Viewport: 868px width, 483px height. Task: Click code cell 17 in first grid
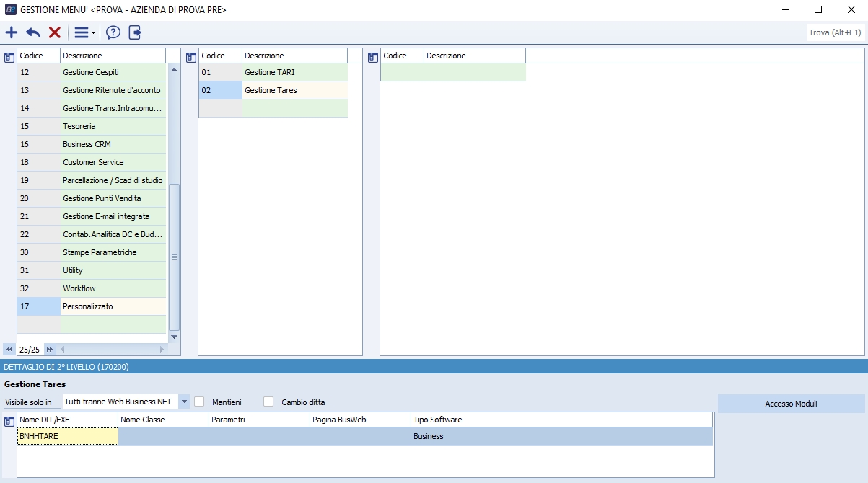[39, 306]
